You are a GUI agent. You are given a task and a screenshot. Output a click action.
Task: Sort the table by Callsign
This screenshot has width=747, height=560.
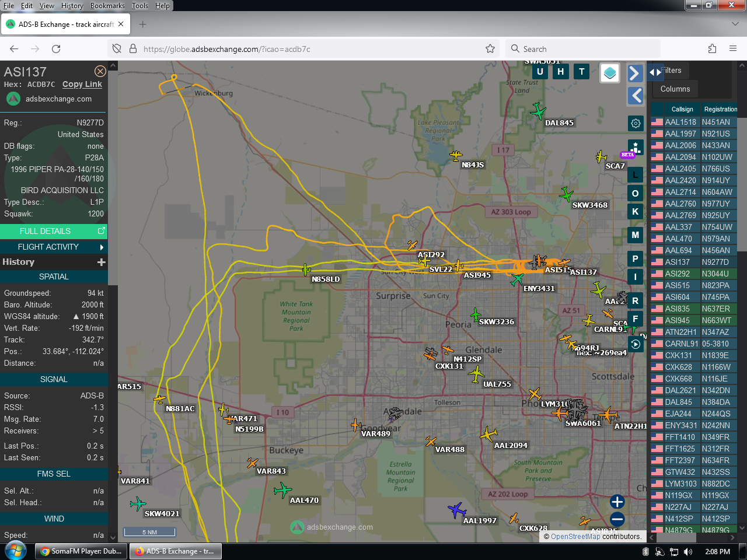[x=682, y=109]
